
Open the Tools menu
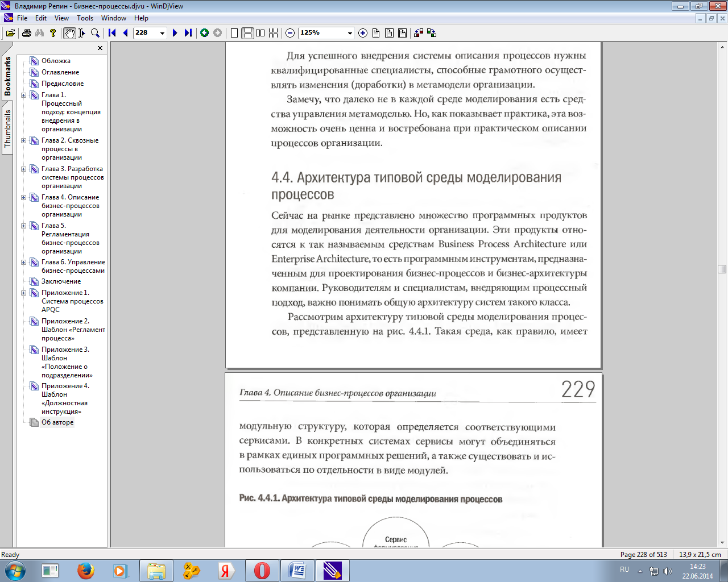85,18
